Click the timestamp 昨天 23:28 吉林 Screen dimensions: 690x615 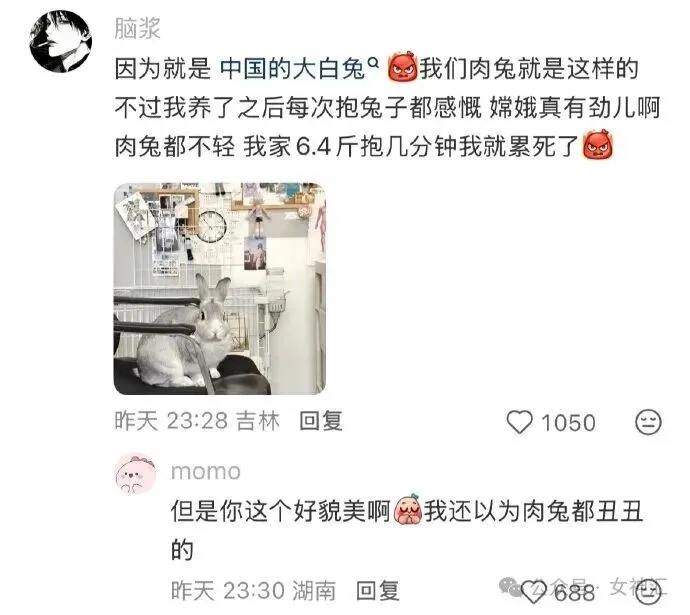tap(197, 421)
